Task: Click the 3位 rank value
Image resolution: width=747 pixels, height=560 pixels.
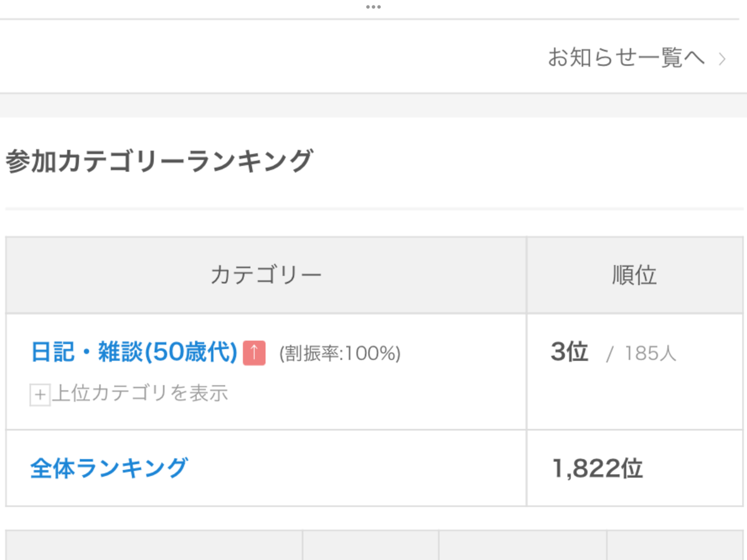Action: click(x=569, y=352)
